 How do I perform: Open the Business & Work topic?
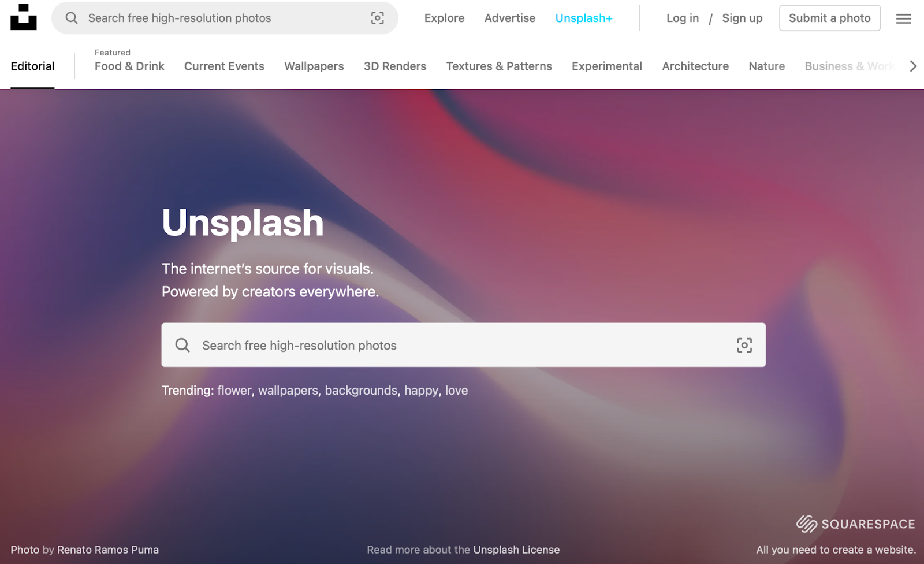click(x=850, y=66)
